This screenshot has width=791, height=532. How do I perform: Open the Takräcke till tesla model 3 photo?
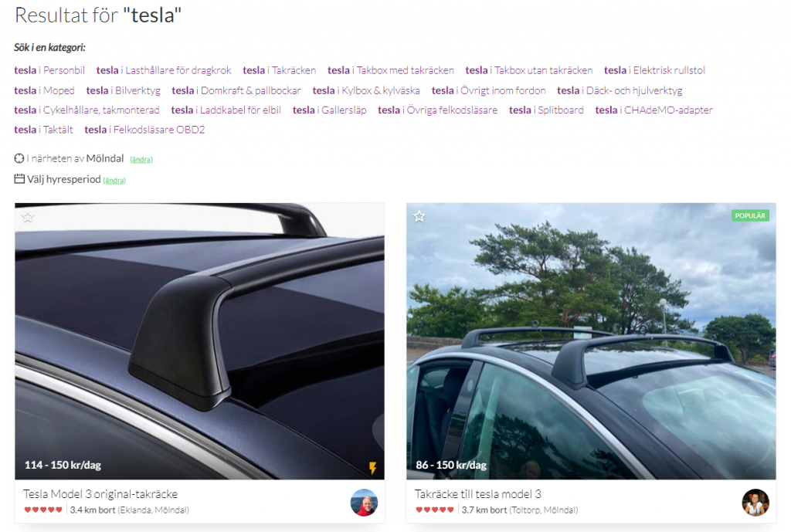point(591,341)
